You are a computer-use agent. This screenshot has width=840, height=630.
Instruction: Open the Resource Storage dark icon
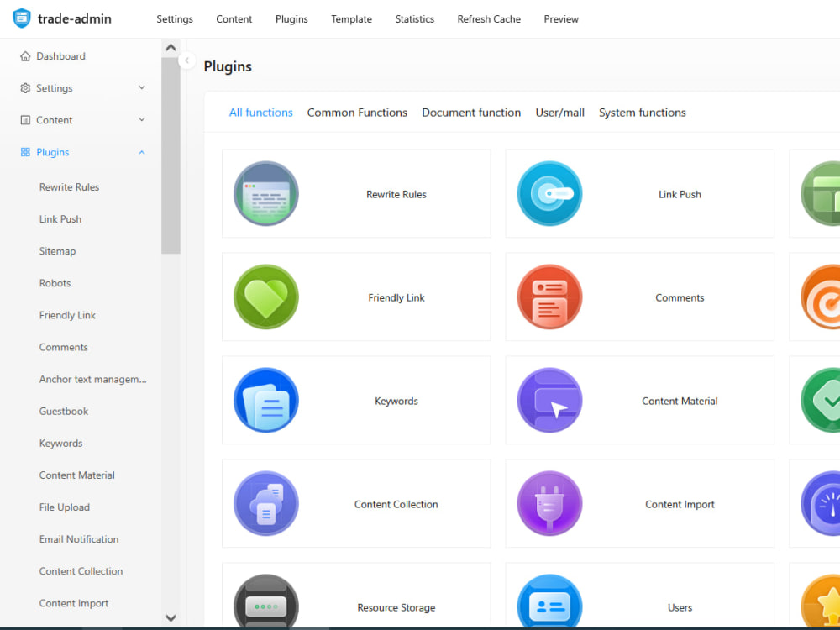[x=266, y=601]
